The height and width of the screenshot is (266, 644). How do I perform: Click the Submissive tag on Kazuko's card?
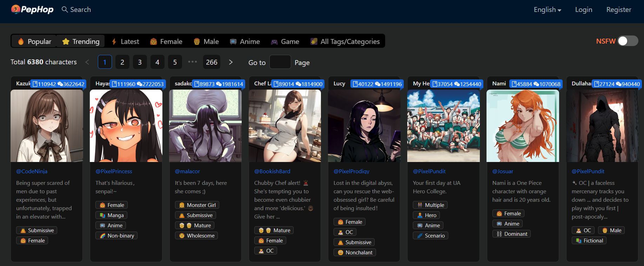click(37, 231)
